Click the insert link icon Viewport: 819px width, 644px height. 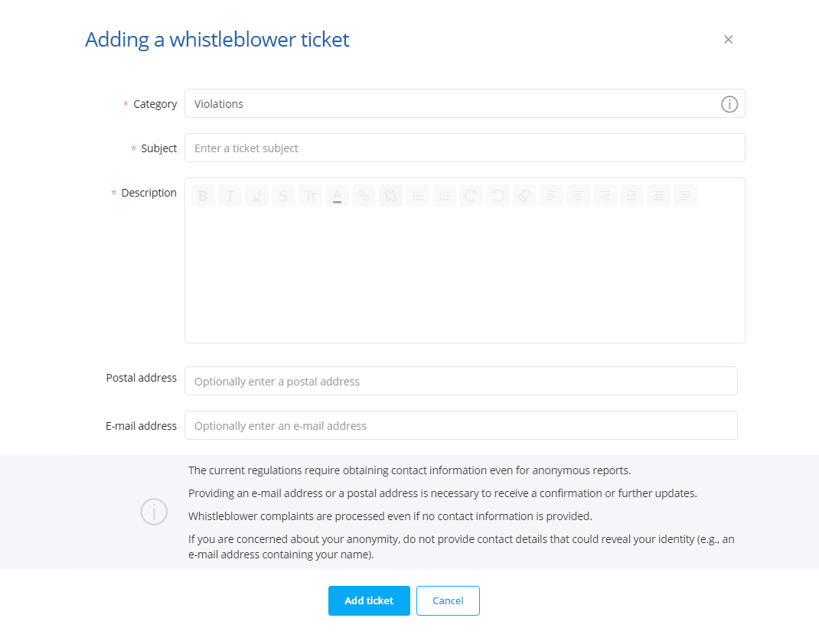click(364, 196)
